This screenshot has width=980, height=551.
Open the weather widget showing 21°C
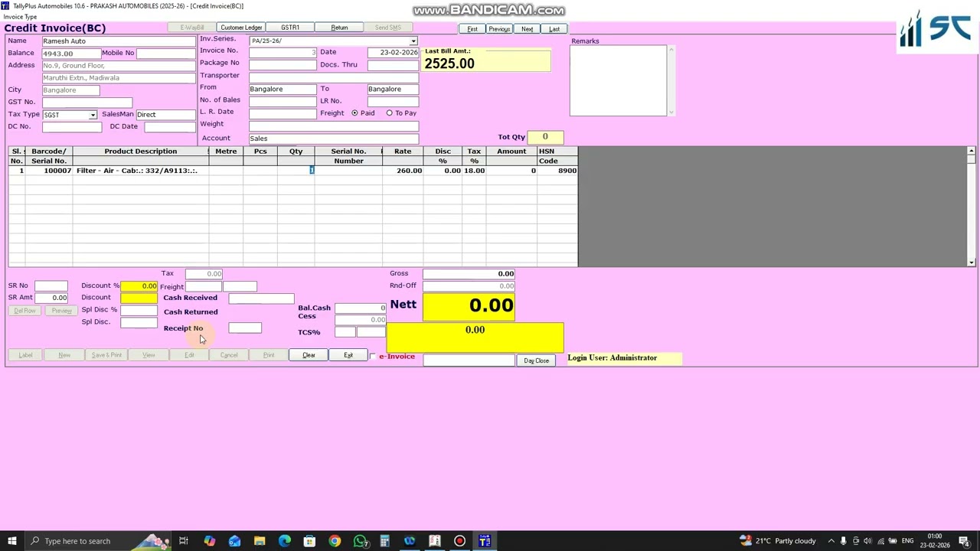[778, 541]
